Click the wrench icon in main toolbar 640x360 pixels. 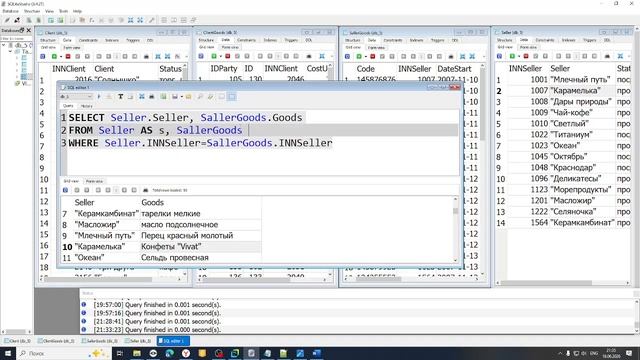tap(151, 20)
